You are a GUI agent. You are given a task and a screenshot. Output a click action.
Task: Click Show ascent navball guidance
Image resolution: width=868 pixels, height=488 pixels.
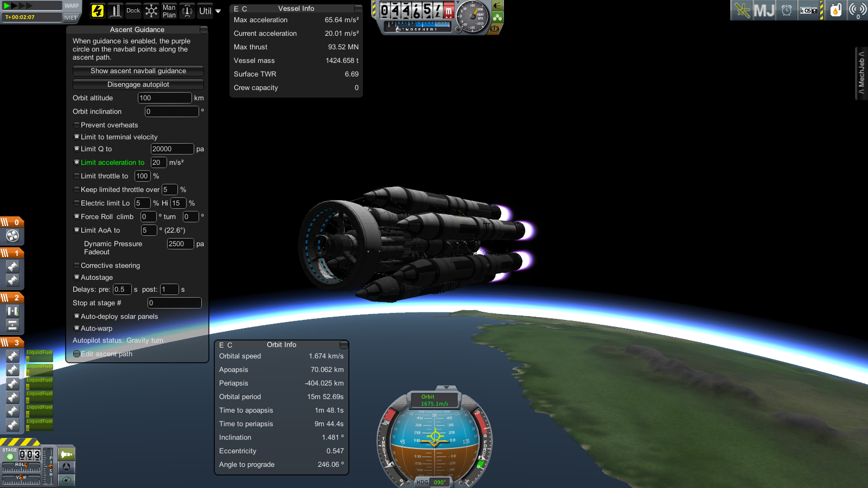pos(138,71)
